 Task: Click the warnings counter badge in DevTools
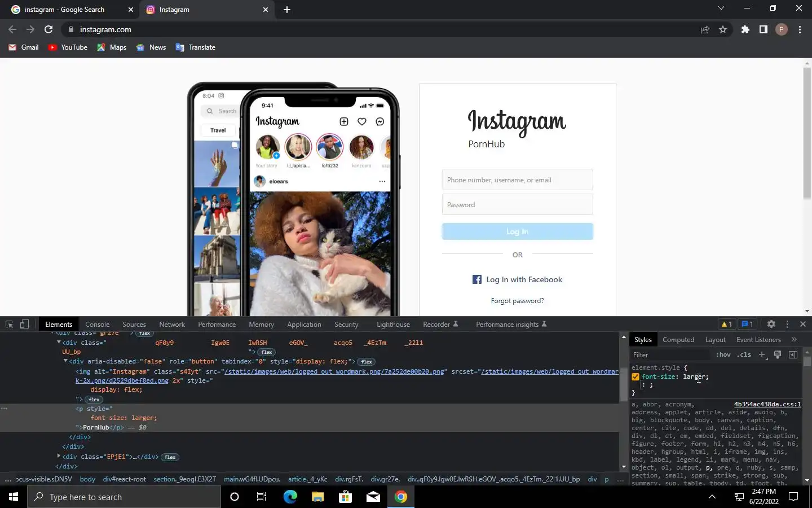(727, 324)
